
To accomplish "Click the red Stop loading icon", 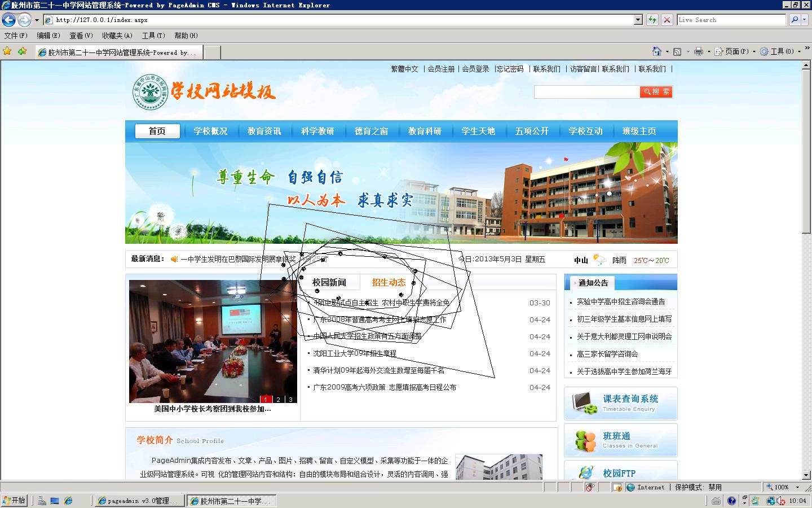I will click(667, 20).
